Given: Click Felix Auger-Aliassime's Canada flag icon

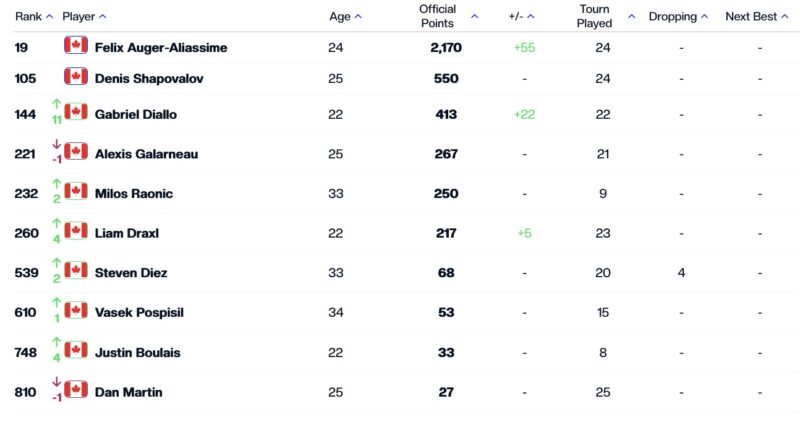Looking at the screenshot, I should [x=76, y=45].
